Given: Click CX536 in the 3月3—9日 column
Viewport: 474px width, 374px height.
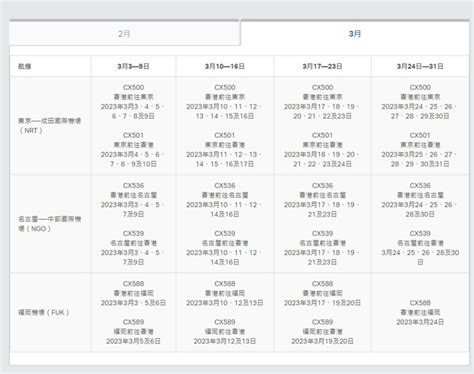Looking at the screenshot, I should [133, 185].
